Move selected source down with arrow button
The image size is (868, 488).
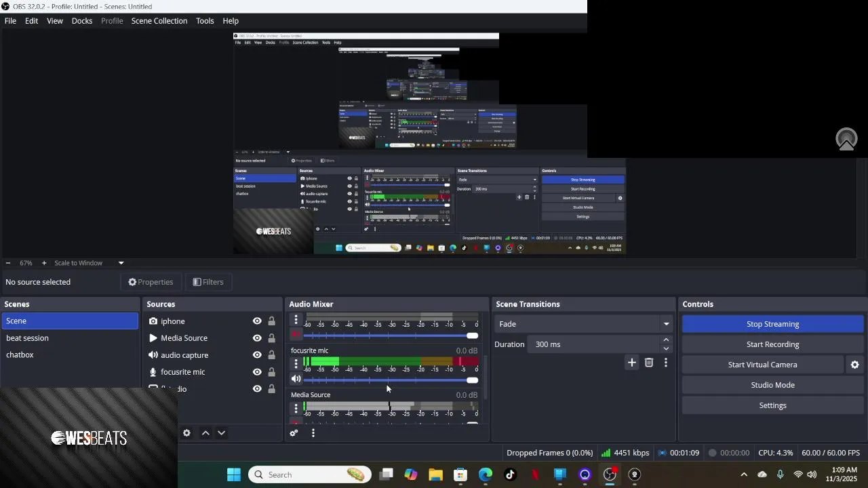coord(221,433)
